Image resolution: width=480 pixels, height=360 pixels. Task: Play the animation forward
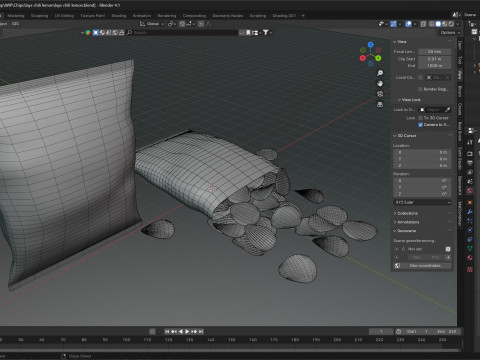[187, 332]
